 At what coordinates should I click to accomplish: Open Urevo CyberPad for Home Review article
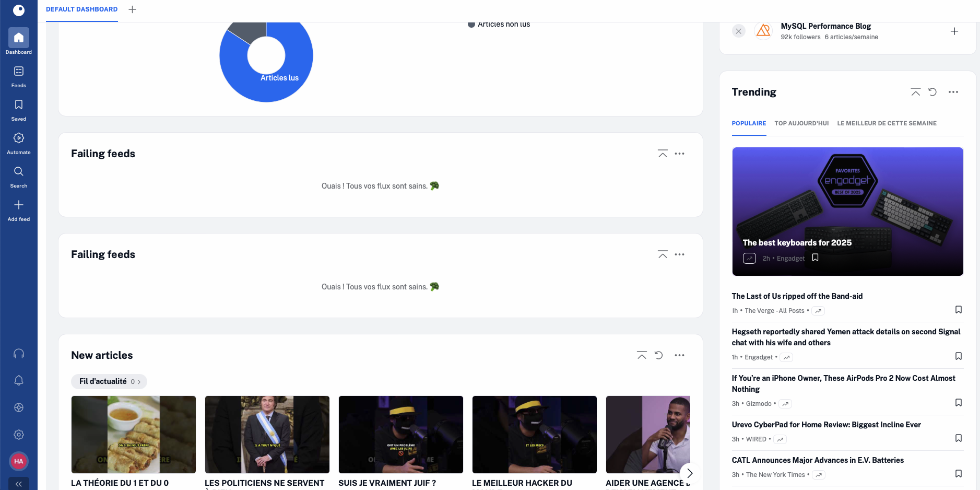tap(826, 425)
